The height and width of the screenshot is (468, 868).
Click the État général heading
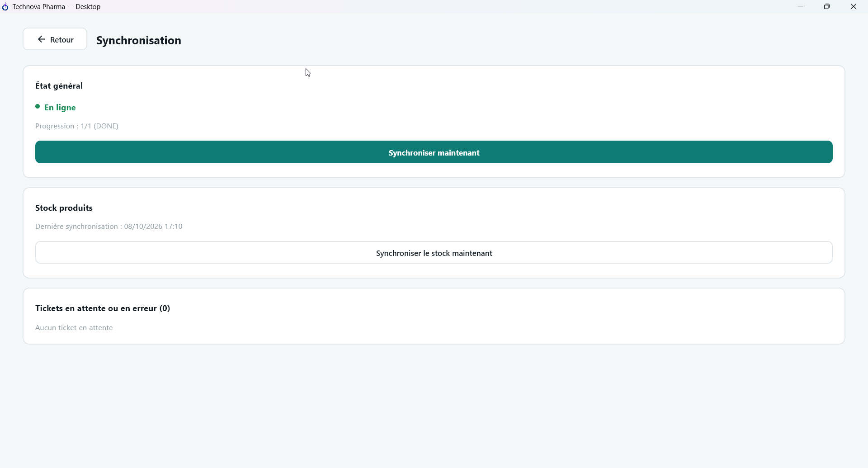[x=59, y=86]
